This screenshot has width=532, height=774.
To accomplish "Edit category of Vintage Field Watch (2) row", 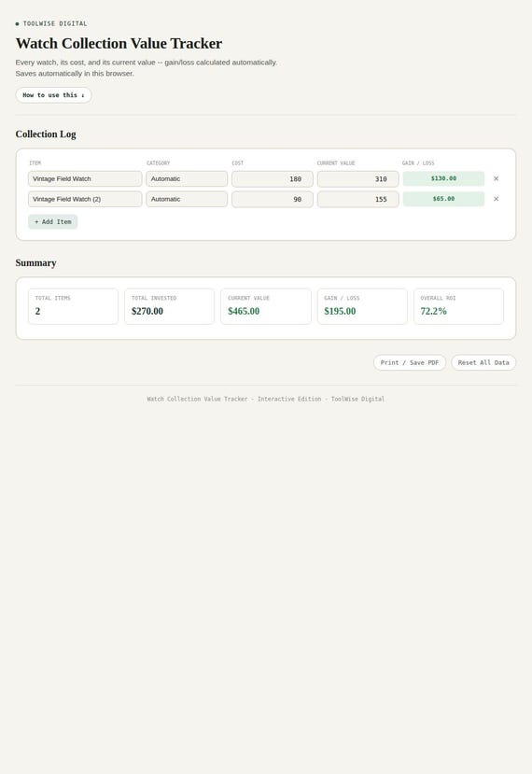I will (187, 199).
